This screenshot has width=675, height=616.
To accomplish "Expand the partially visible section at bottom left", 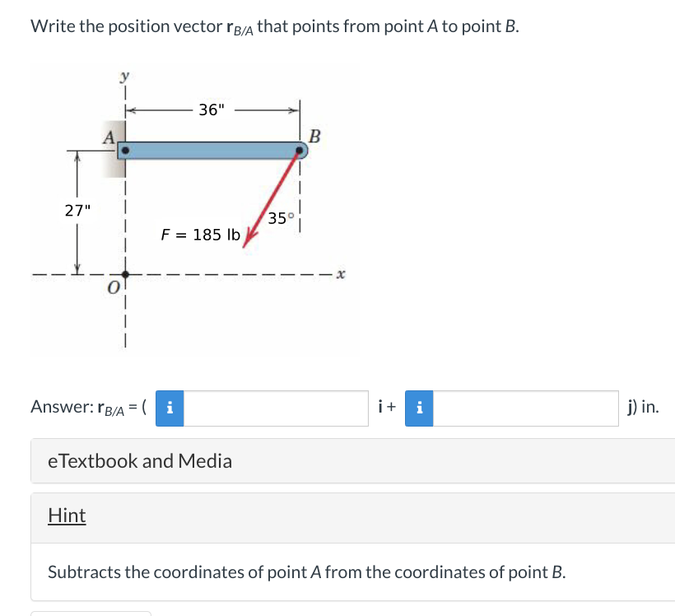I will [x=91, y=613].
